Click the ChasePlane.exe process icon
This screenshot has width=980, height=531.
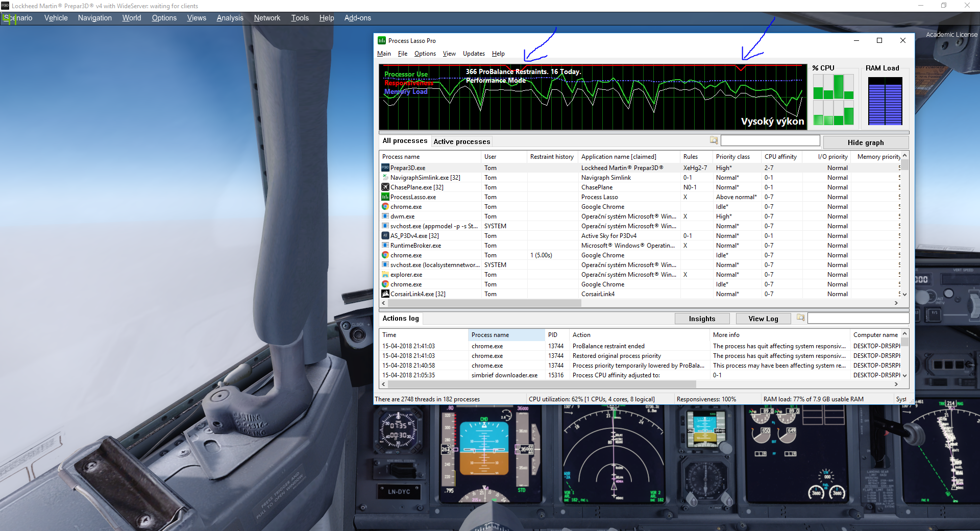coord(385,187)
